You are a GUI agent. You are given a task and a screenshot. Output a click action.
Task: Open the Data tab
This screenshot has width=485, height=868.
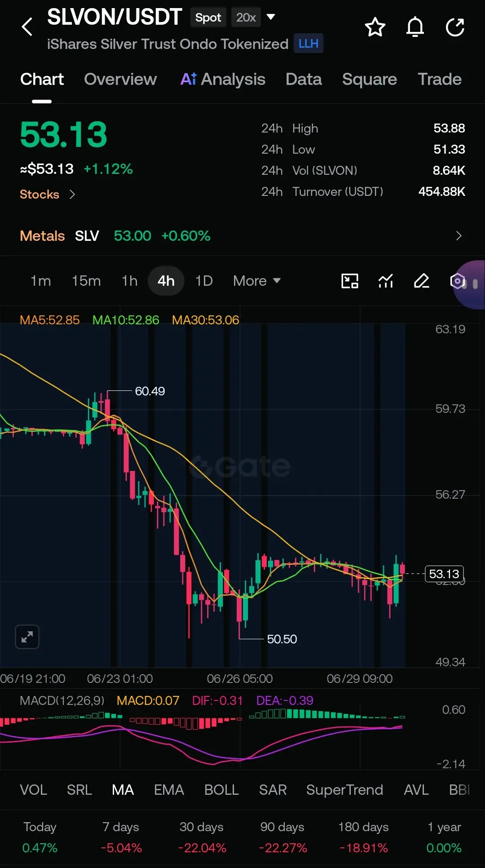(x=304, y=80)
